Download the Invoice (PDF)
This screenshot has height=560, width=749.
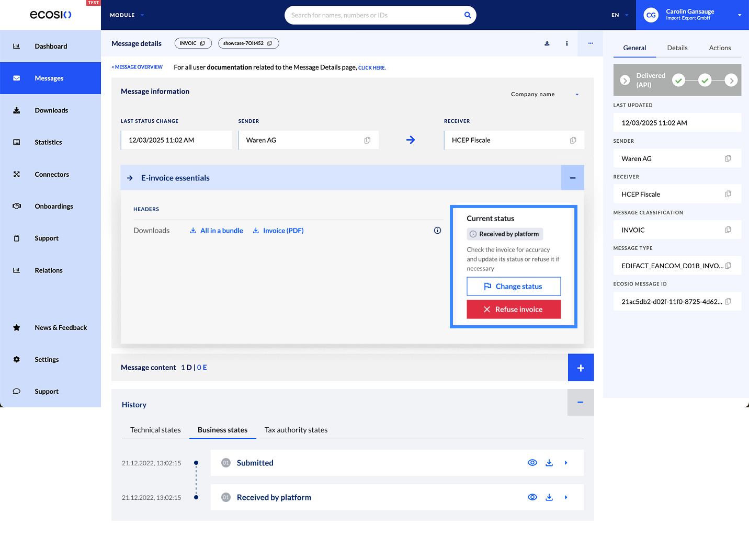tap(278, 231)
